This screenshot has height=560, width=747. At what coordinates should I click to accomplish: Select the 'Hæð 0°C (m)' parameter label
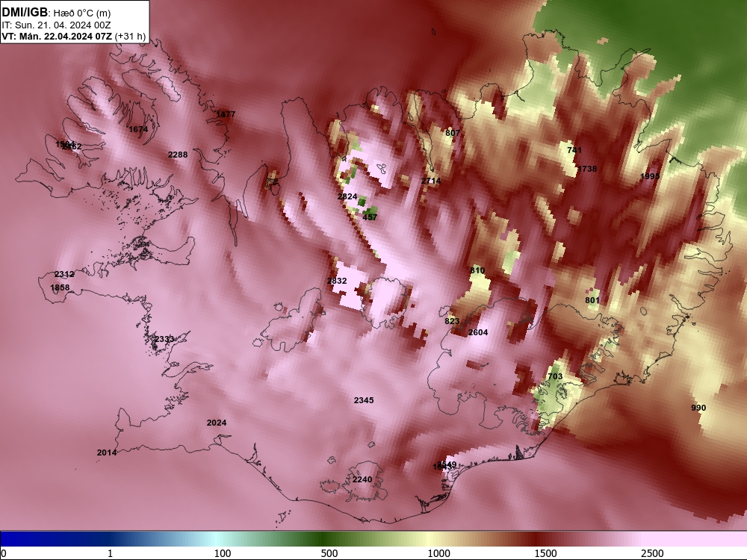pos(82,13)
